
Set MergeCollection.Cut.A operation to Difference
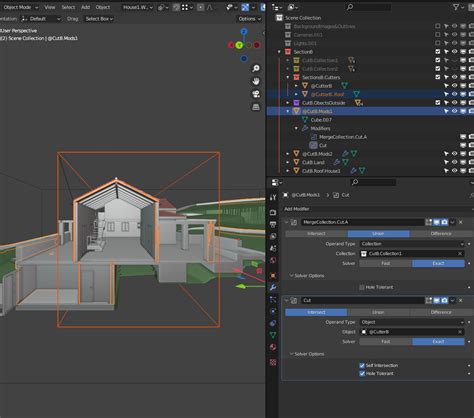coord(441,234)
